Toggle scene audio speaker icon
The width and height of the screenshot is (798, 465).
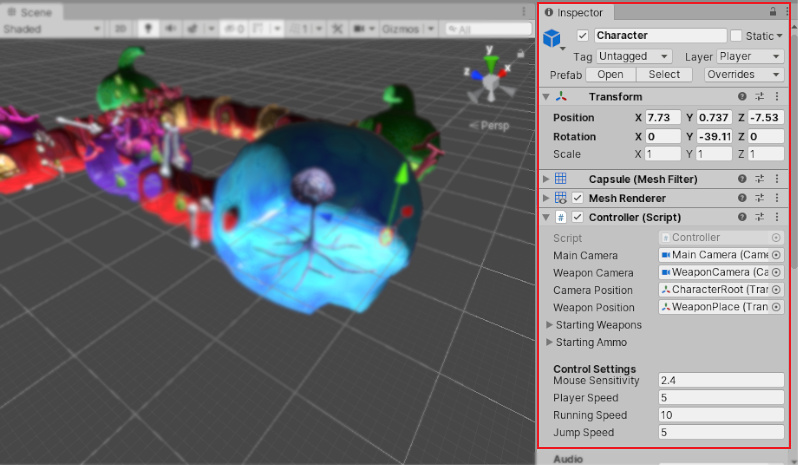[x=169, y=29]
